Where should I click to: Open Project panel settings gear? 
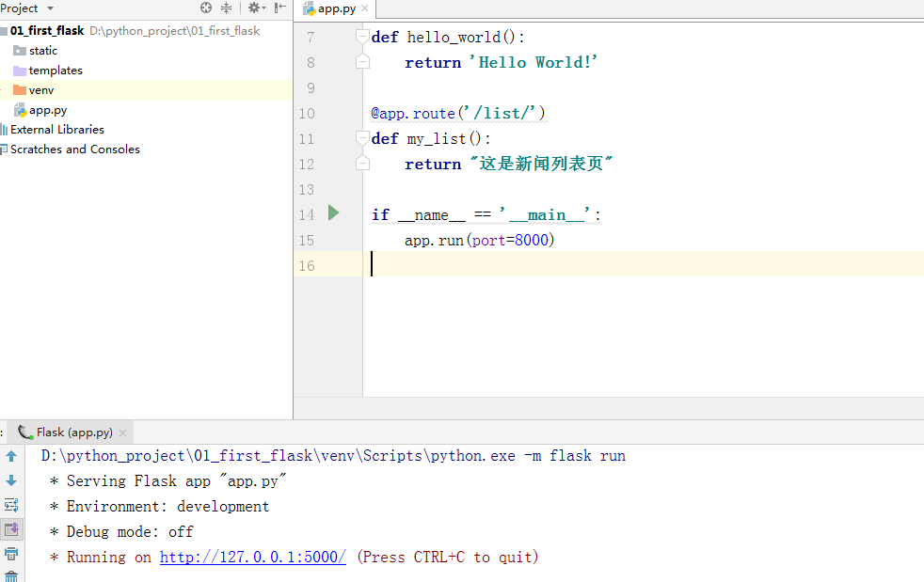(254, 8)
